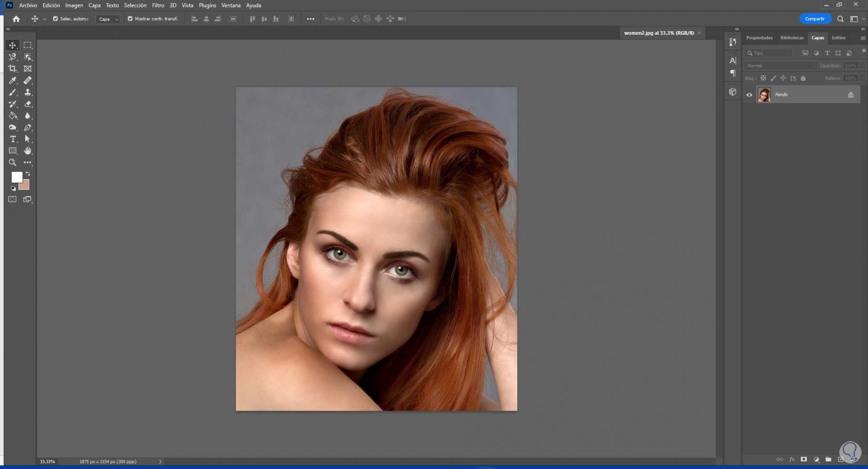Open the Filtro menu
The image size is (868, 469).
coord(158,5)
